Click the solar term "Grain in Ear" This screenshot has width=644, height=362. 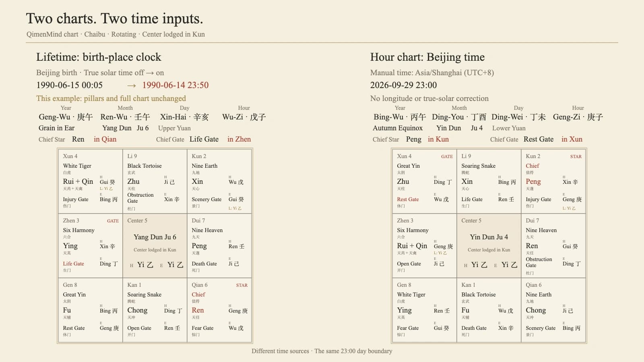coord(57,128)
